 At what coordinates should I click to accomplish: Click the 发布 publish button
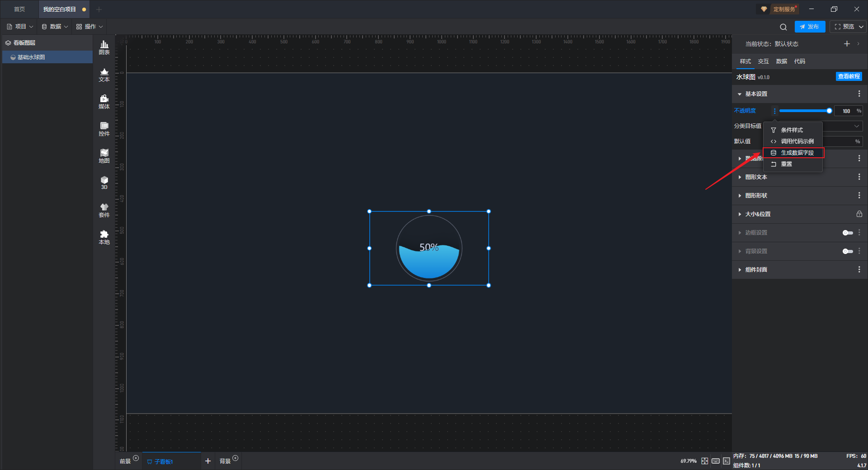click(810, 27)
